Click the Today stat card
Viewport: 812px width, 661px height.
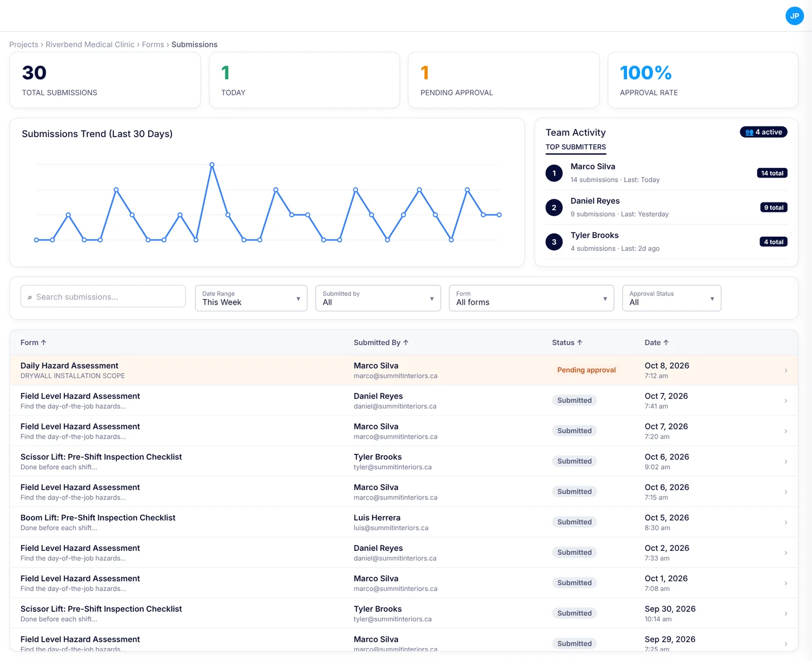pos(304,80)
